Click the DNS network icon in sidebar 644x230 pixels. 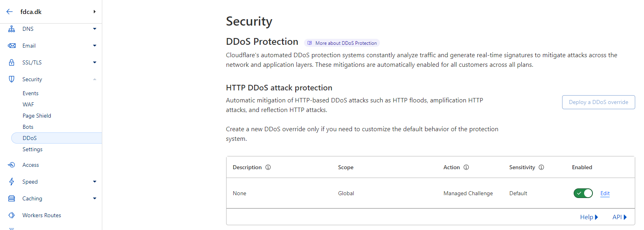[12, 29]
